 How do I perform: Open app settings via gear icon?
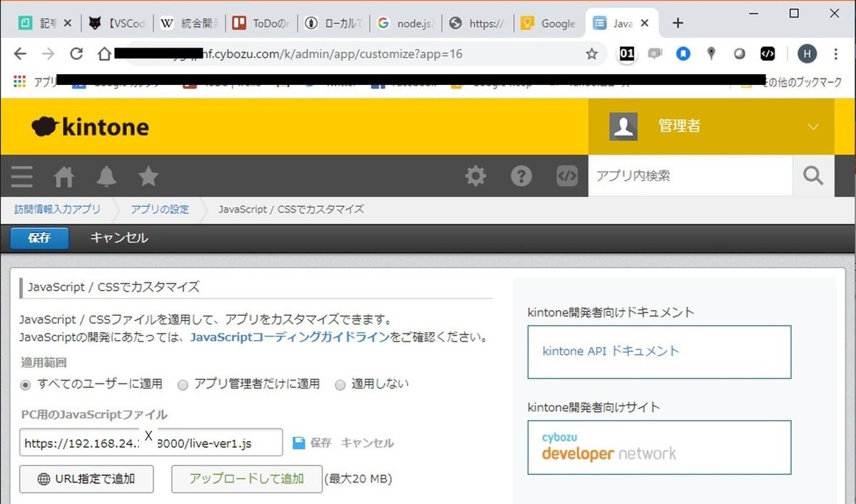tap(475, 176)
